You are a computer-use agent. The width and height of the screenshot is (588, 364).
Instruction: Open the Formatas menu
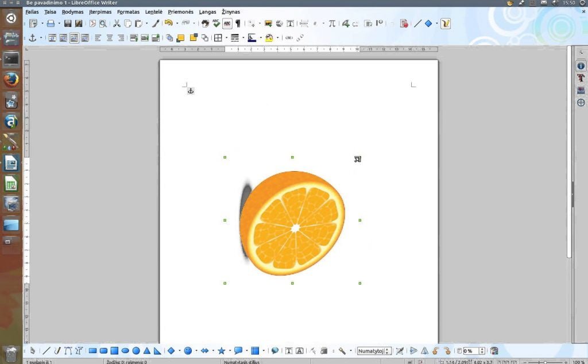pyautogui.click(x=128, y=12)
